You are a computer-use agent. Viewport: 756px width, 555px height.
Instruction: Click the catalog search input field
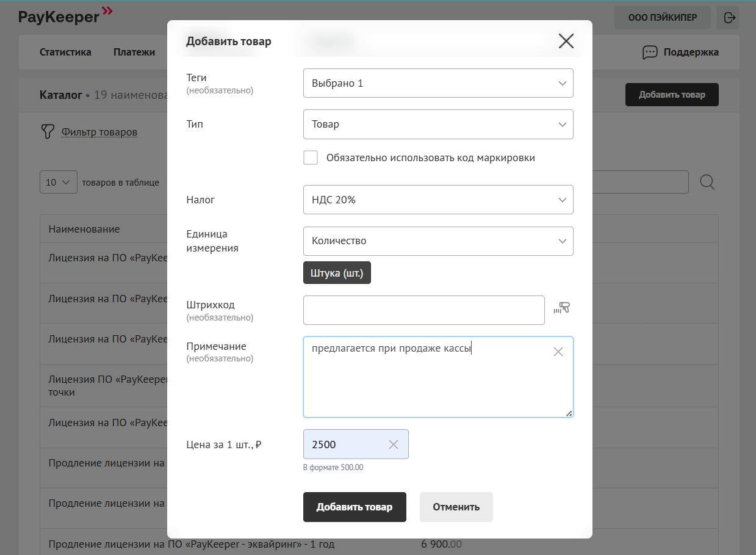tap(640, 182)
